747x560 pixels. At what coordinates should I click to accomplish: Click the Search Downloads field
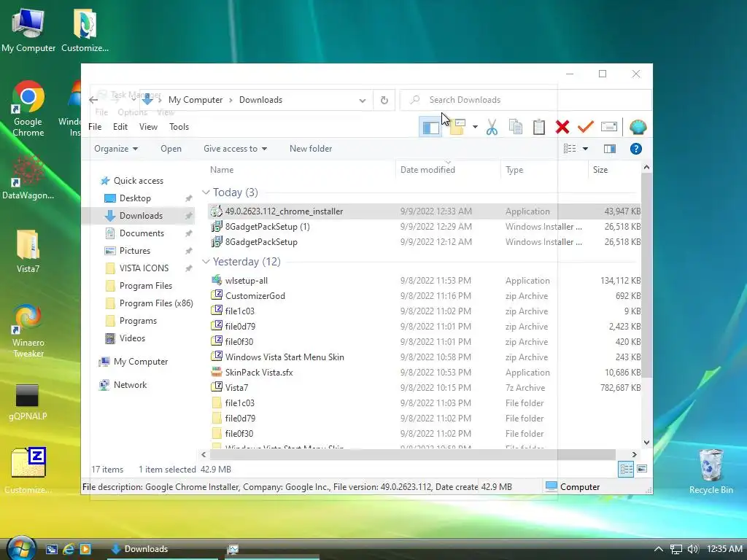click(525, 100)
